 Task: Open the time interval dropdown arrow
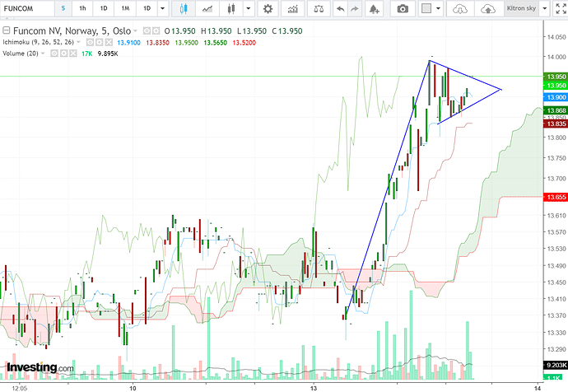coord(163,8)
